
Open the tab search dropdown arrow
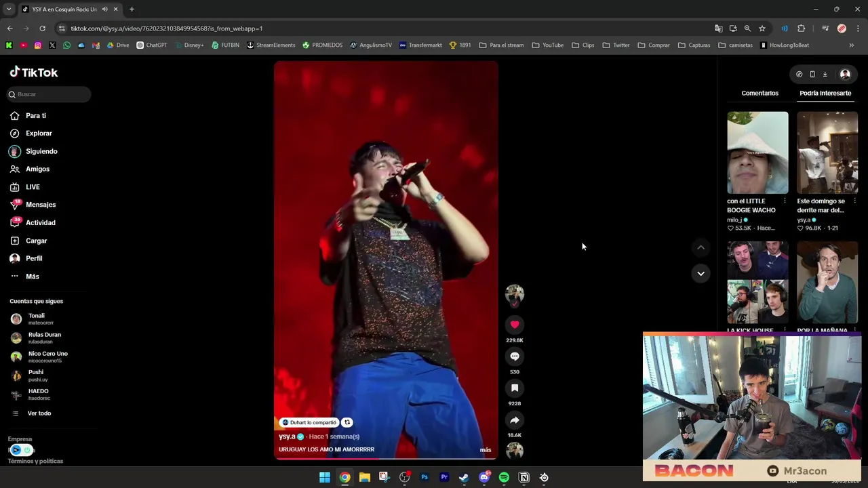pos(9,9)
